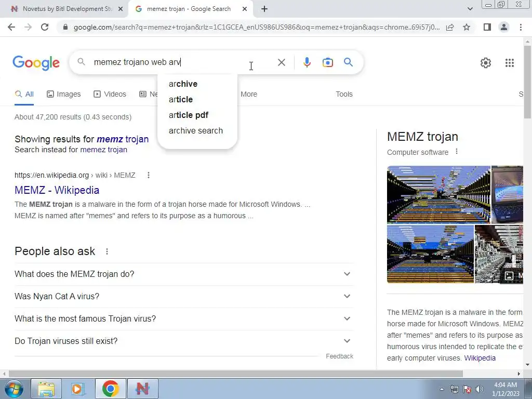532x399 pixels.
Task: Click Chrome taskbar icon
Action: (x=110, y=389)
